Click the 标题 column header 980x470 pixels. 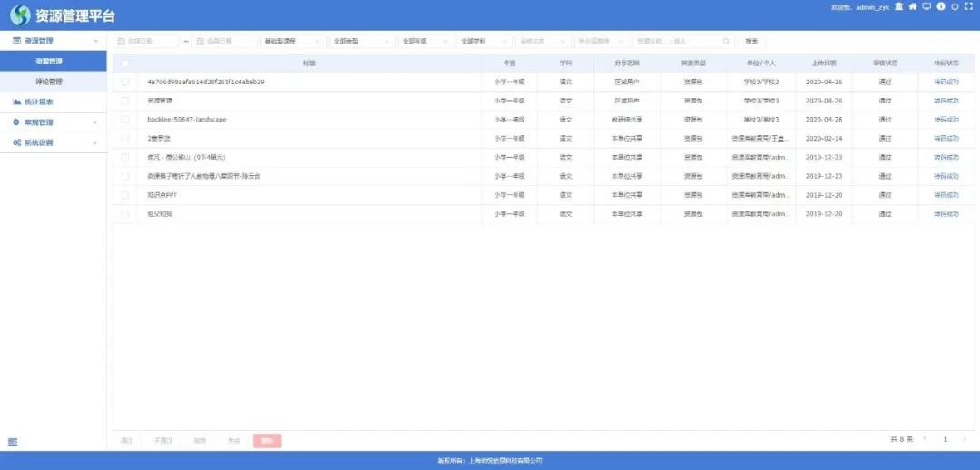[309, 64]
